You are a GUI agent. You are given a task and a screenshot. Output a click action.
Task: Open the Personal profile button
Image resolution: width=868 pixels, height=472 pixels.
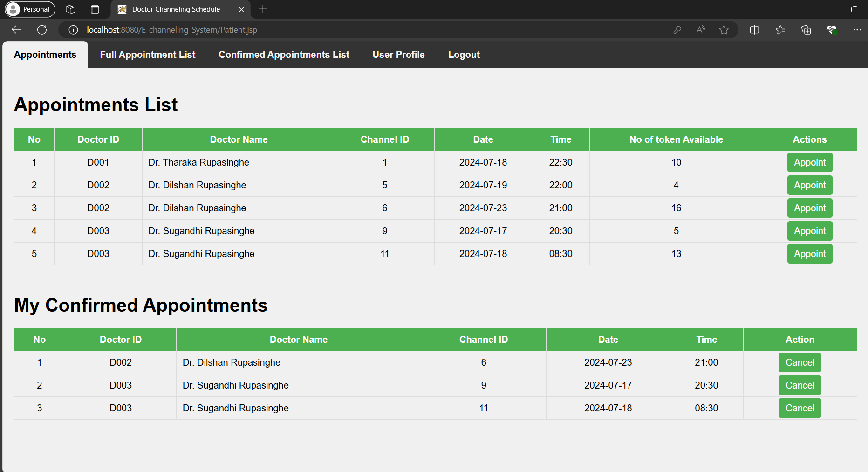pyautogui.click(x=30, y=9)
